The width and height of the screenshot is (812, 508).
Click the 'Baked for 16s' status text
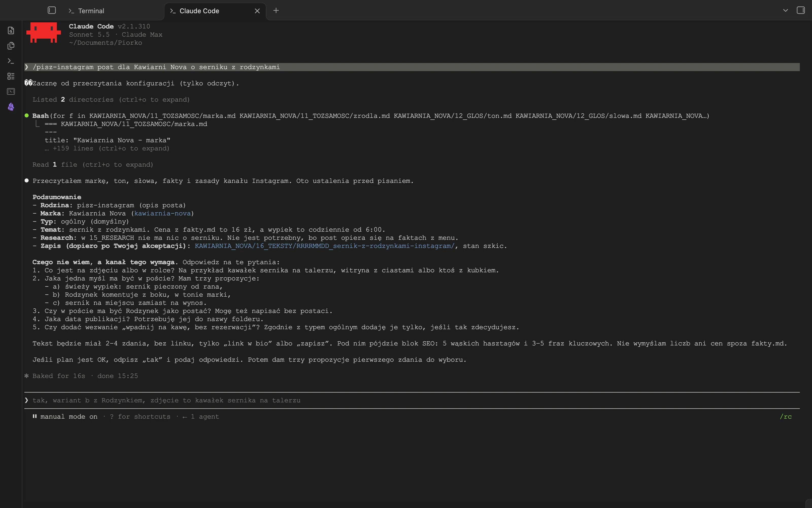[x=59, y=376]
